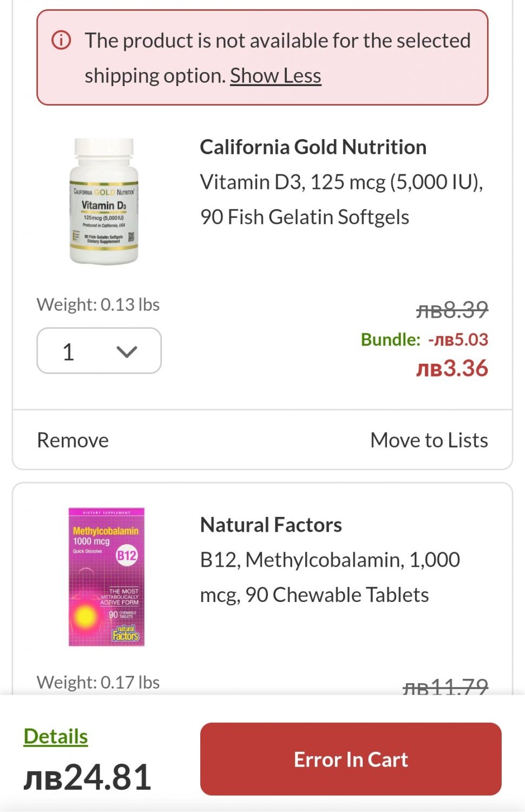Open the cart Details link
This screenshot has height=812, width=525.
(56, 736)
